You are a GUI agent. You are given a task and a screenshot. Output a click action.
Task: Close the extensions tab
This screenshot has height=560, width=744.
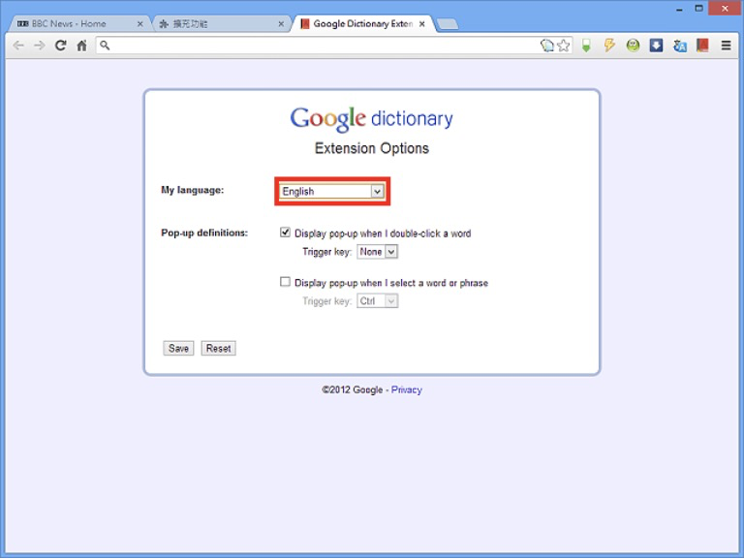[x=281, y=23]
